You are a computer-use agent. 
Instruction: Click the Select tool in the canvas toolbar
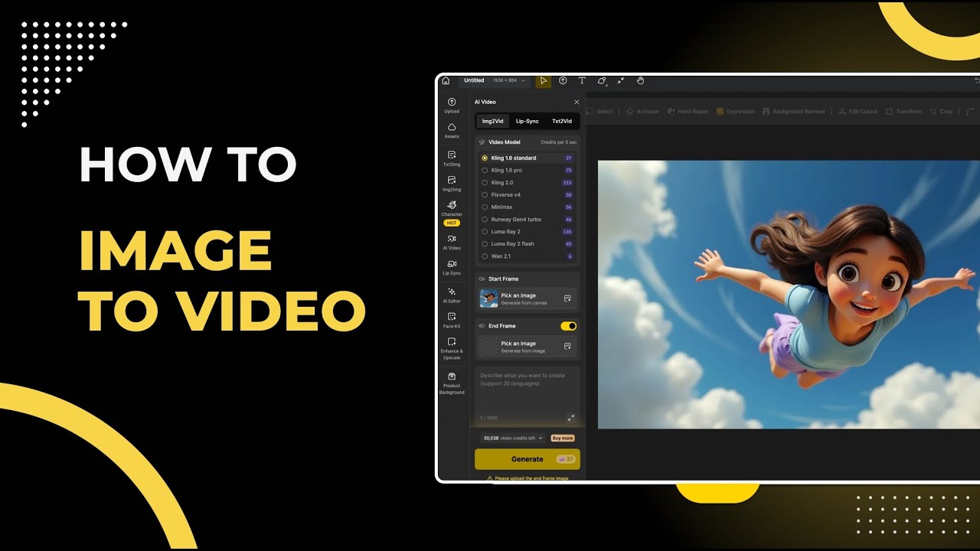(x=599, y=112)
